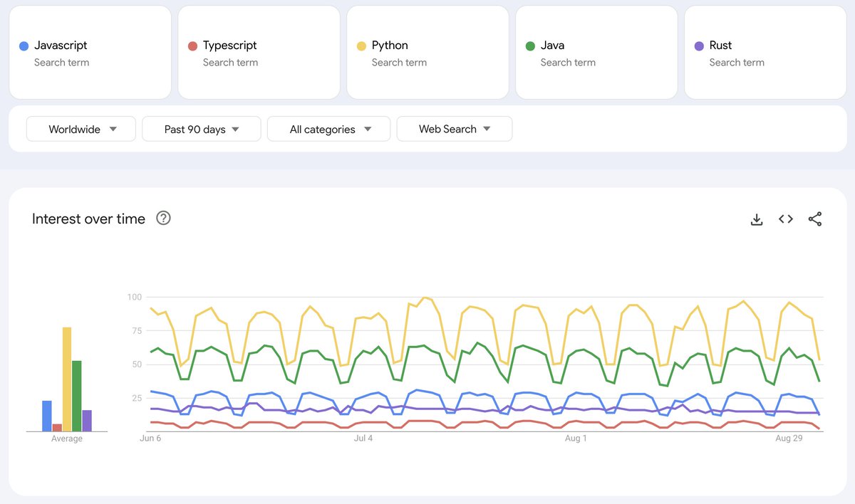The image size is (855, 504).
Task: Click the Interest over time heading
Action: point(88,219)
